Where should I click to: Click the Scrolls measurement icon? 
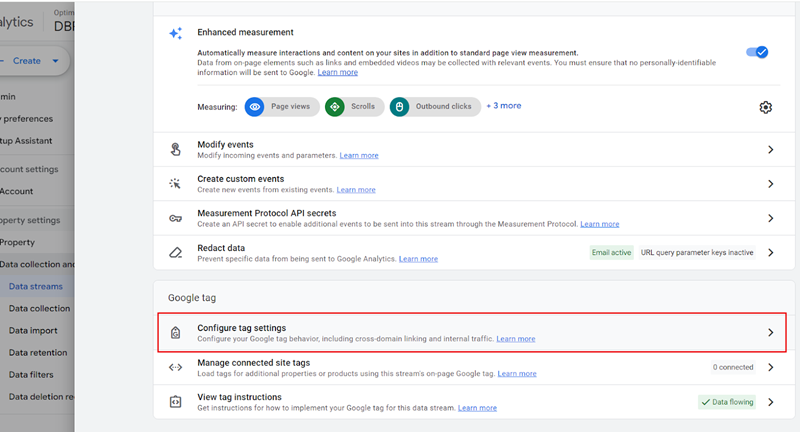(x=335, y=107)
